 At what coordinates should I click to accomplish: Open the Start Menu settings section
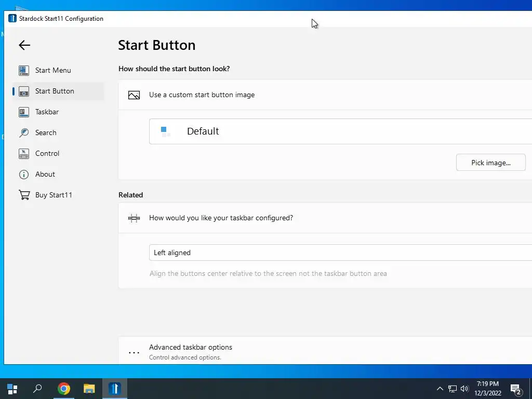click(58, 70)
